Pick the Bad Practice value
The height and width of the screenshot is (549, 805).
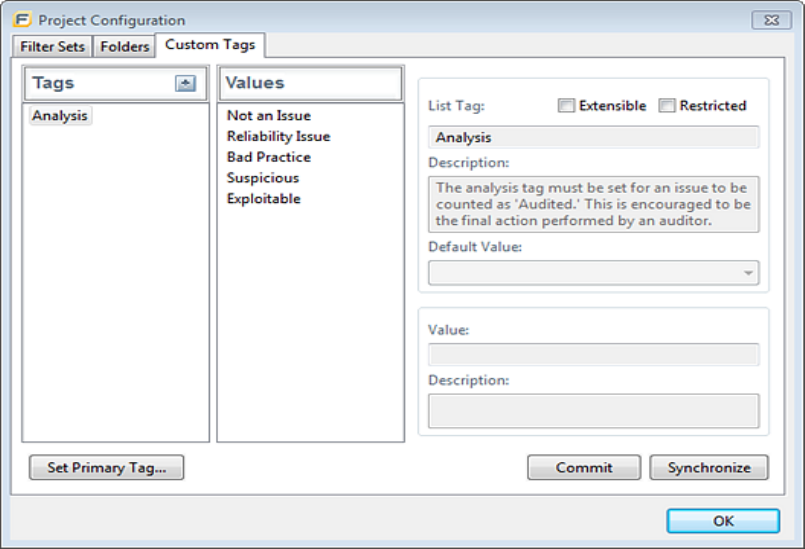click(269, 157)
